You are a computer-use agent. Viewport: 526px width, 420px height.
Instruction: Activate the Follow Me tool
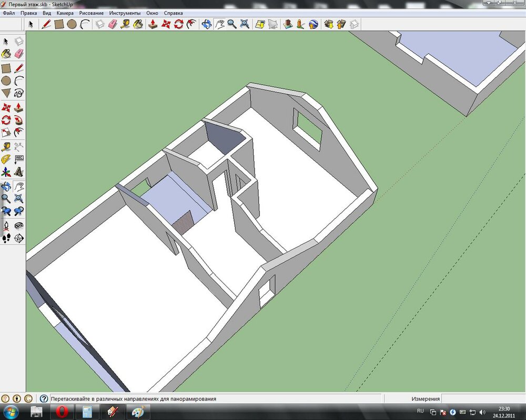point(19,120)
